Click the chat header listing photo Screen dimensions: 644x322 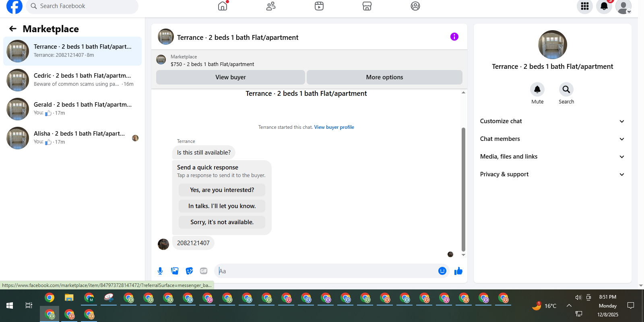pos(166,37)
